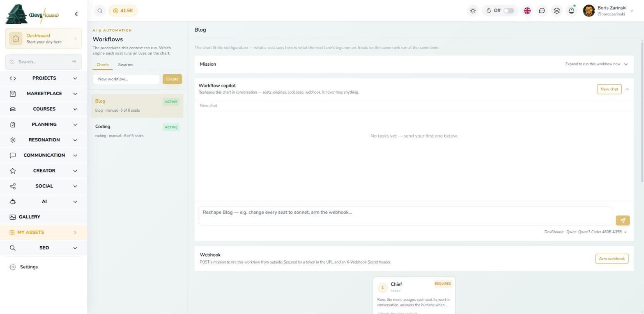Open the Settings link label
644x314 pixels.
click(29, 267)
